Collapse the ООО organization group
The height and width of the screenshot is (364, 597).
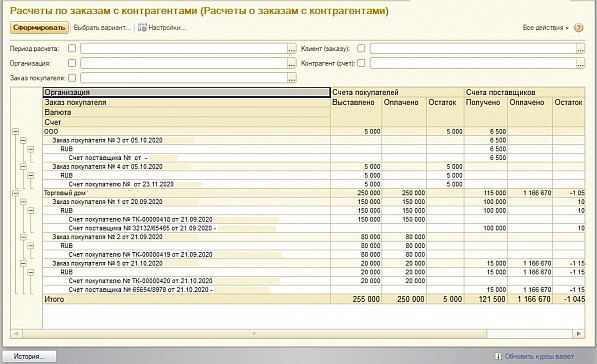[15, 131]
